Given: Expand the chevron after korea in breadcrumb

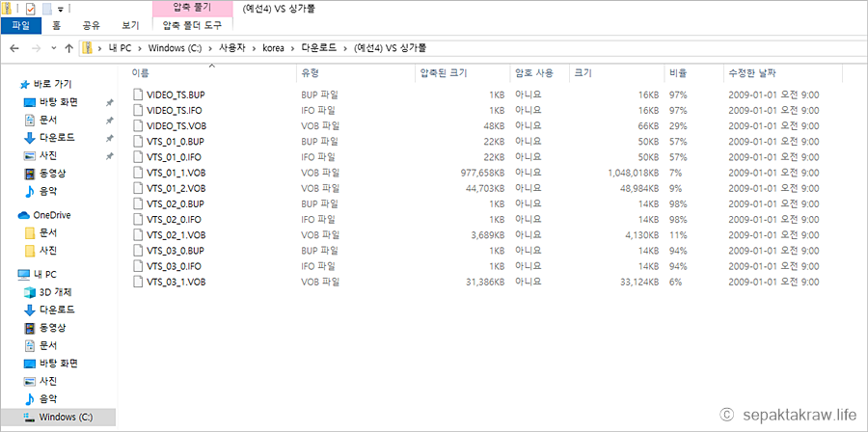Looking at the screenshot, I should 293,48.
